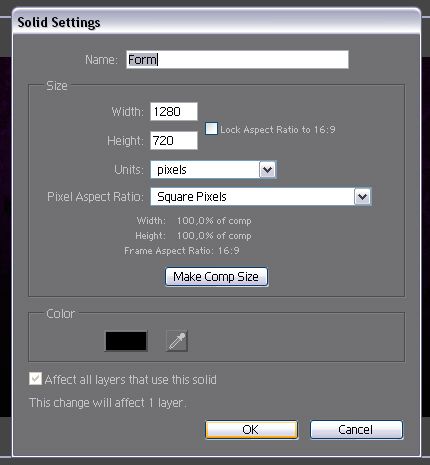Click the Pixel Aspect Ratio: label
The width and height of the screenshot is (430, 465).
[95, 197]
